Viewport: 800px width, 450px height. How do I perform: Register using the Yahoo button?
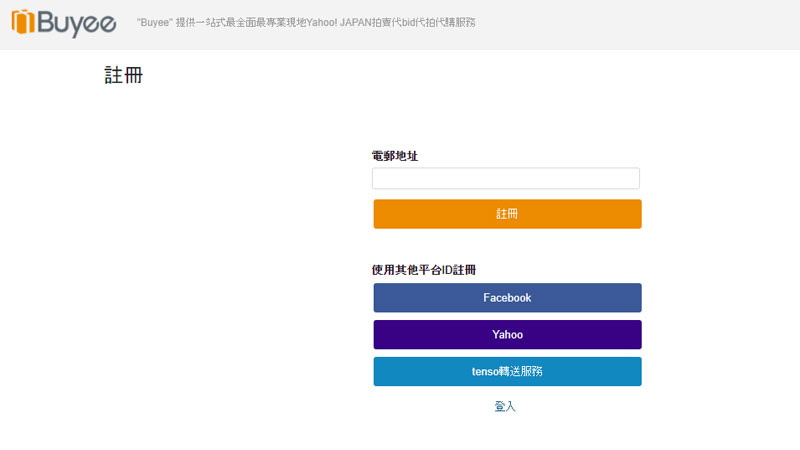coord(507,335)
